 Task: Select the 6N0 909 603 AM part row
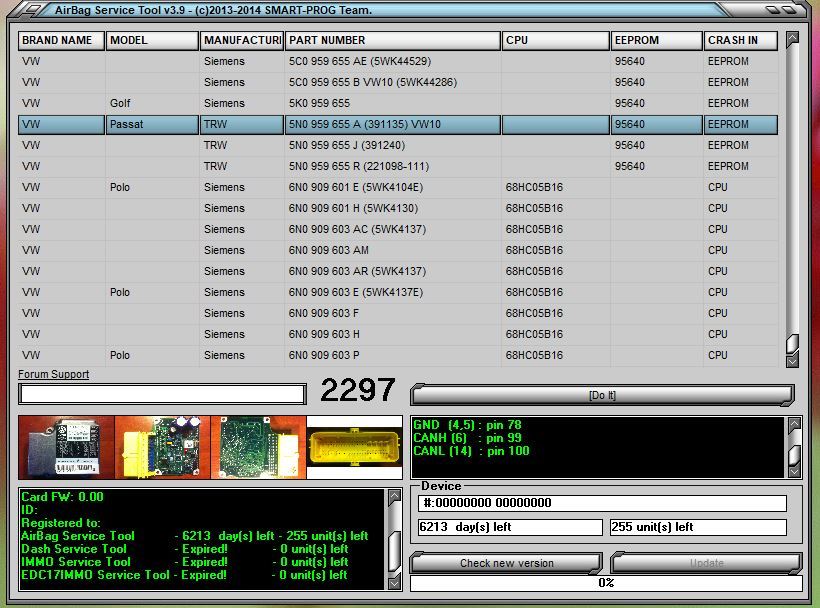pos(398,250)
